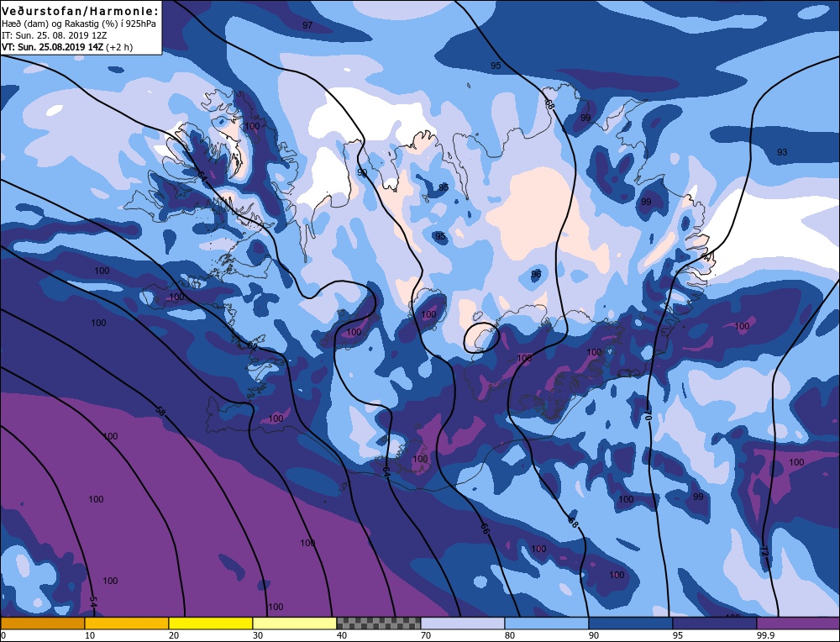Click the '(+2 h)' forecast offset text

click(119, 46)
